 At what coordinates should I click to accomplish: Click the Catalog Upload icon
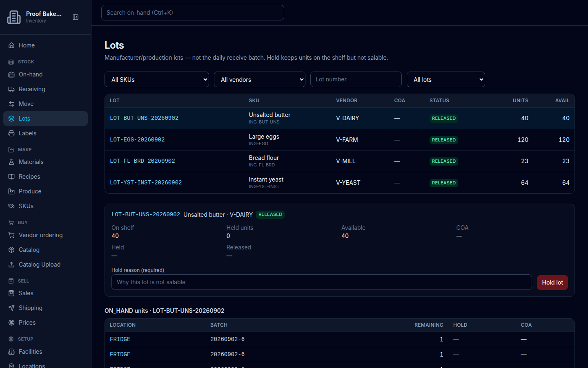(11, 265)
